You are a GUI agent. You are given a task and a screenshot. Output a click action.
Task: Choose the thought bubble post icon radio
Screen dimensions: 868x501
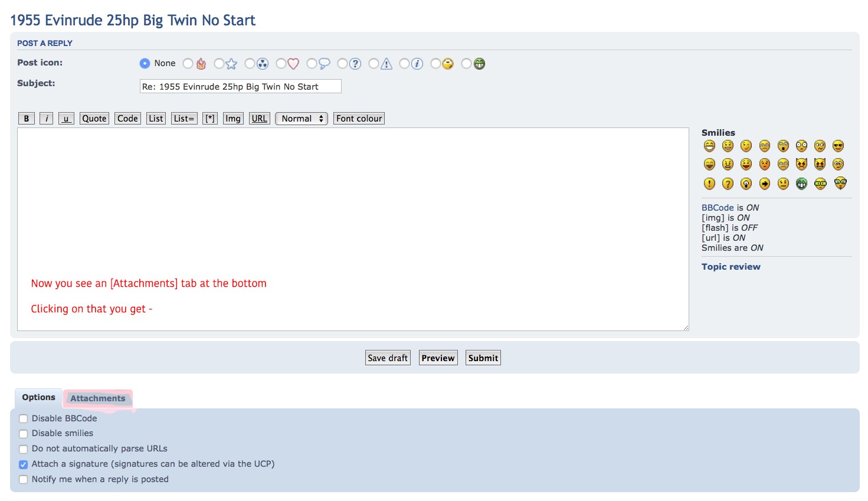[x=312, y=63]
